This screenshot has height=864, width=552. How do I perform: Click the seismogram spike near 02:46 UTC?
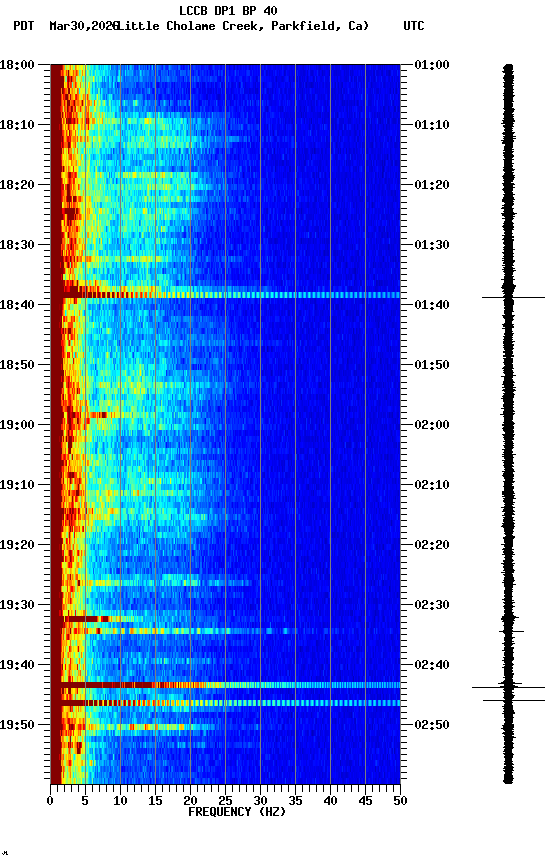click(514, 700)
